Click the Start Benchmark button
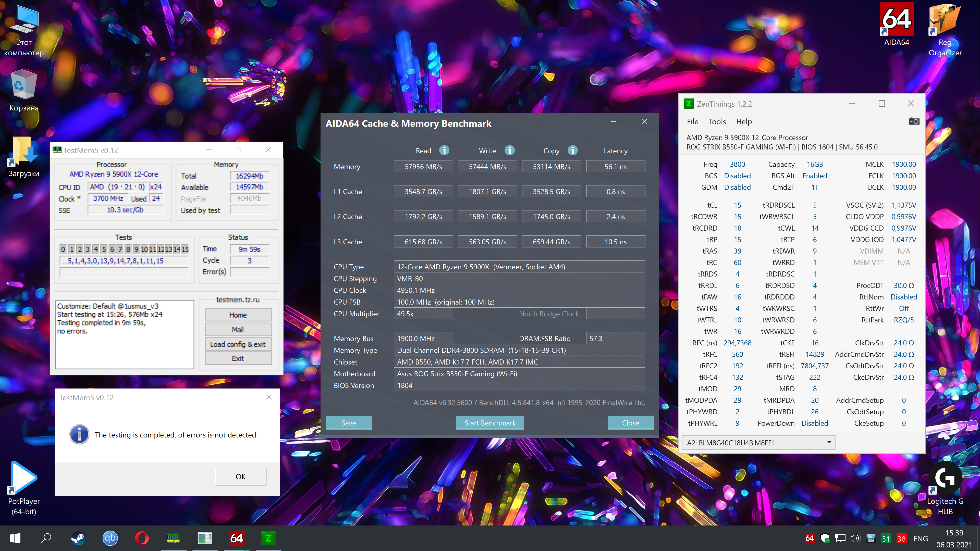The image size is (980, 551). tap(490, 423)
